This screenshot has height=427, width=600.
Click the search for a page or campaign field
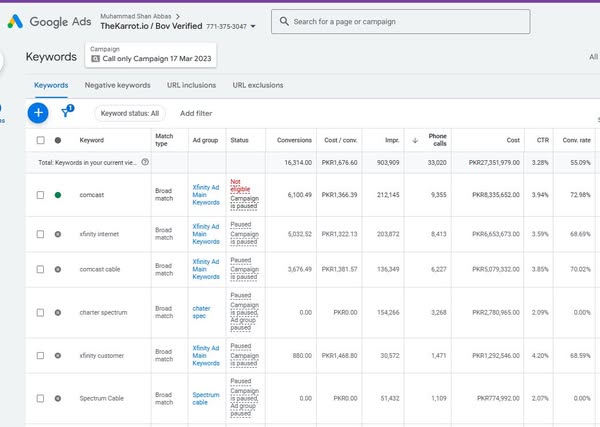[401, 21]
